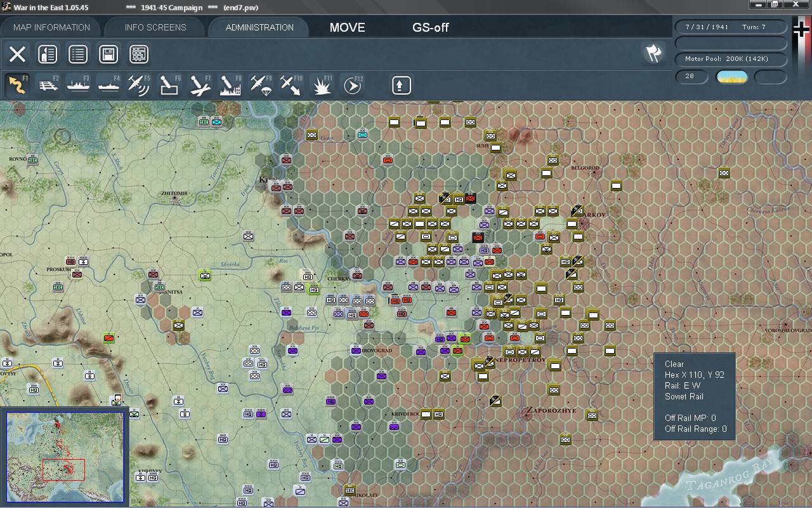Viewport: 812px width, 508px height.
Task: Click the ROVNO city label
Action: point(18,159)
